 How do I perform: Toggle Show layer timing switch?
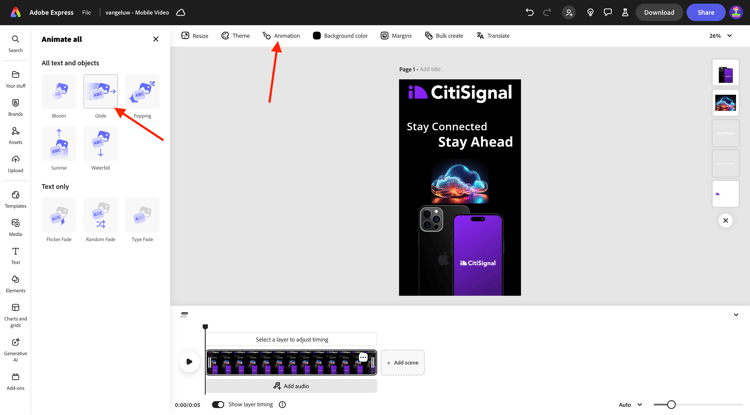pos(218,404)
